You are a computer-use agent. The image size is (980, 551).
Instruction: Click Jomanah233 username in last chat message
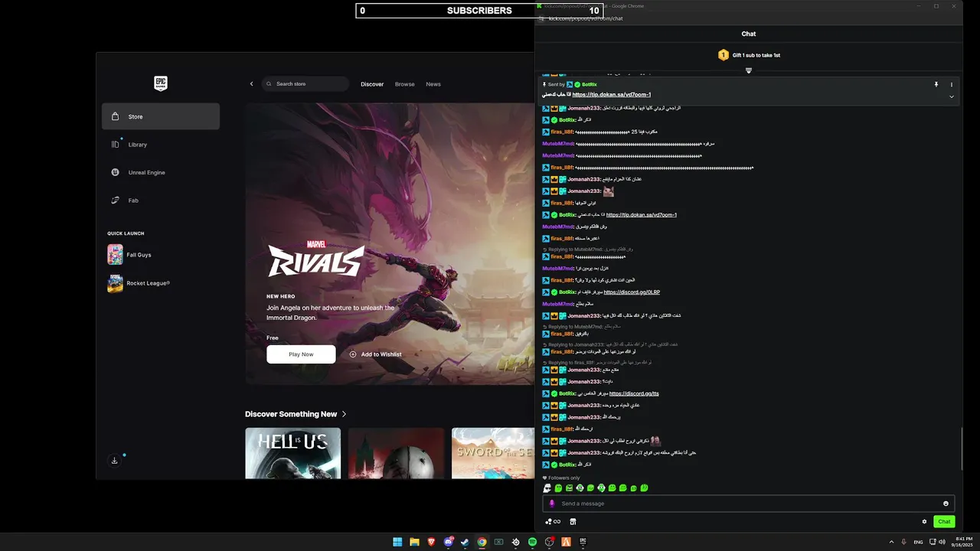tap(583, 453)
